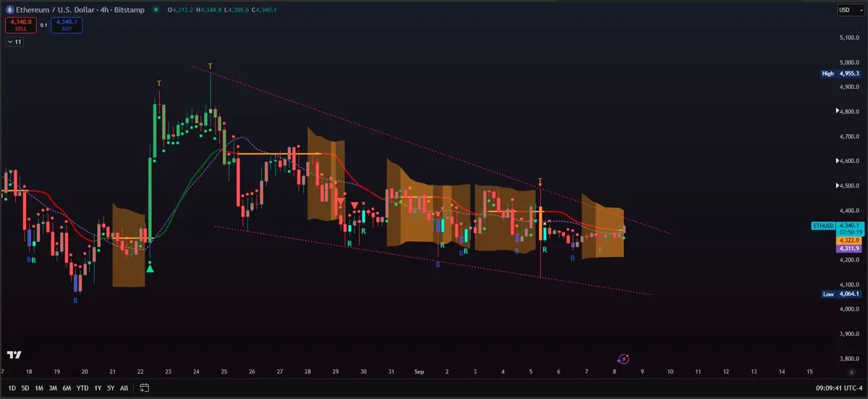
Task: Click the upper dotted pink trendline
Action: point(430,149)
